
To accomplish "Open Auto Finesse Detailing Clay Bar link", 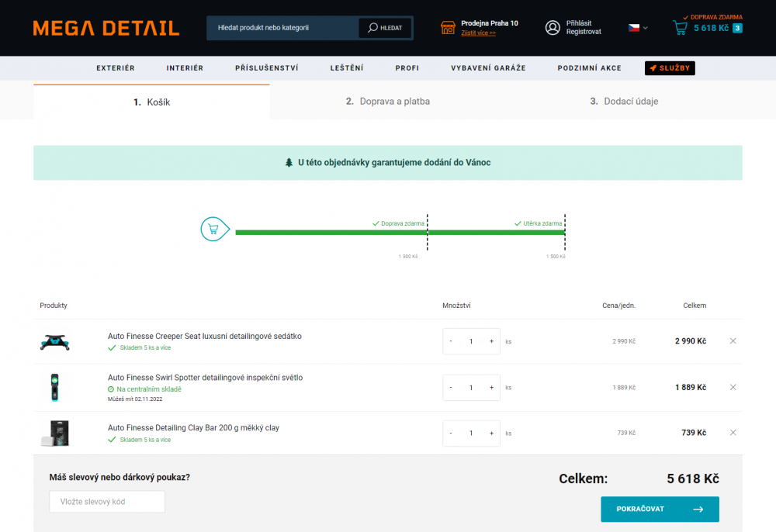I will [x=193, y=427].
